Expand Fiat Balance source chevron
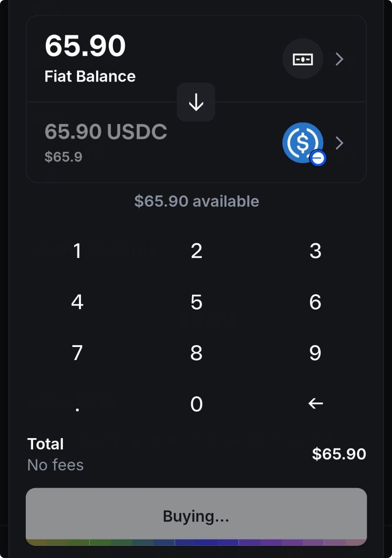This screenshot has height=558, width=392. point(340,59)
